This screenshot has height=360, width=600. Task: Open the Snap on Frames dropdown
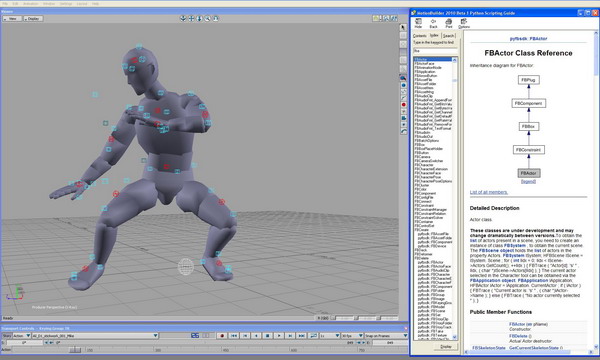click(x=386, y=336)
